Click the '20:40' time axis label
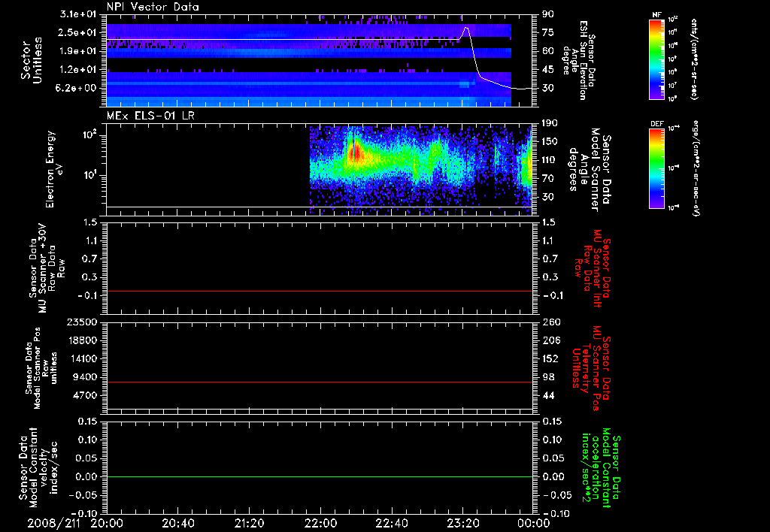This screenshot has width=770, height=532. point(178,523)
